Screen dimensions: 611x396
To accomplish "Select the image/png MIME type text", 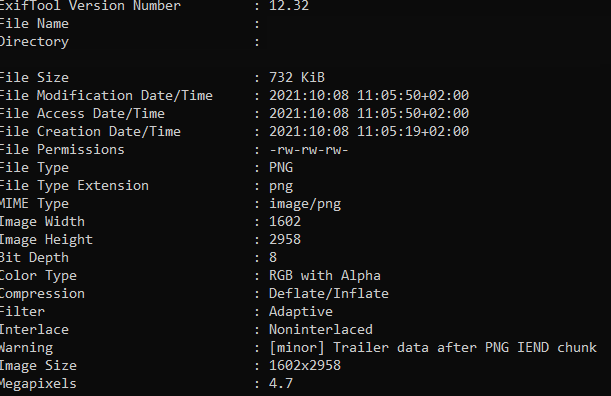I will [x=305, y=203].
